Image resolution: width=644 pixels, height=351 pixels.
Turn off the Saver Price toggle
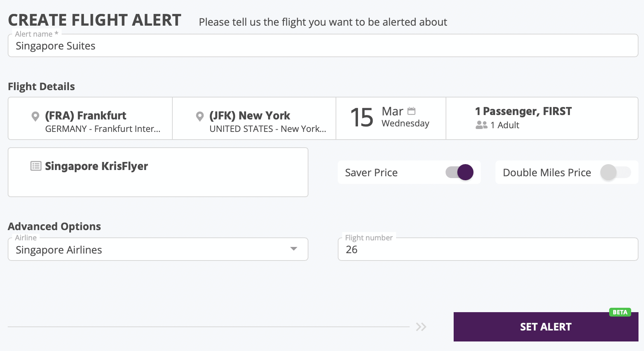[x=460, y=172]
